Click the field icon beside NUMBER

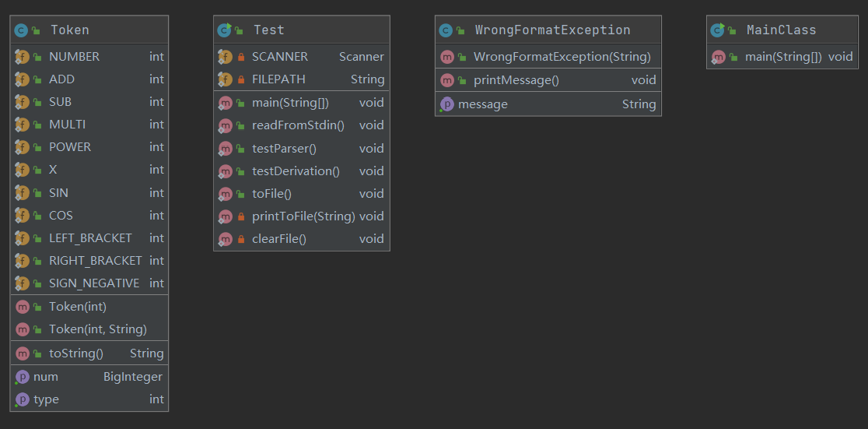(22, 57)
